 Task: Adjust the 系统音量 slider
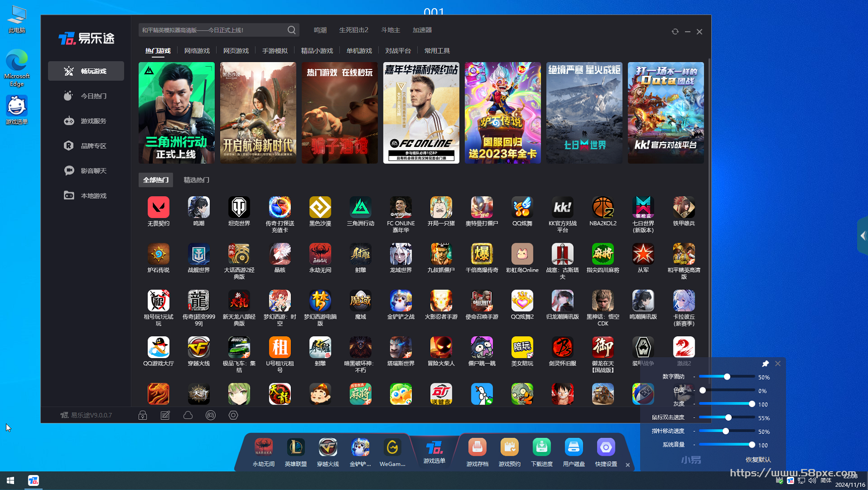click(x=727, y=445)
